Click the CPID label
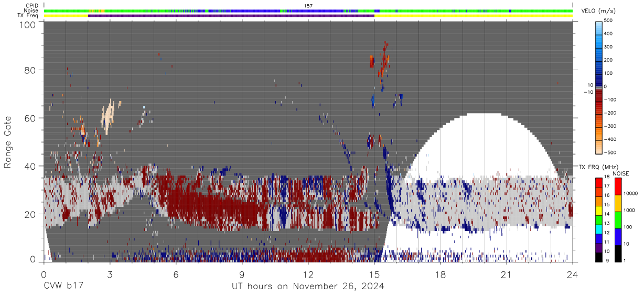 (32, 6)
